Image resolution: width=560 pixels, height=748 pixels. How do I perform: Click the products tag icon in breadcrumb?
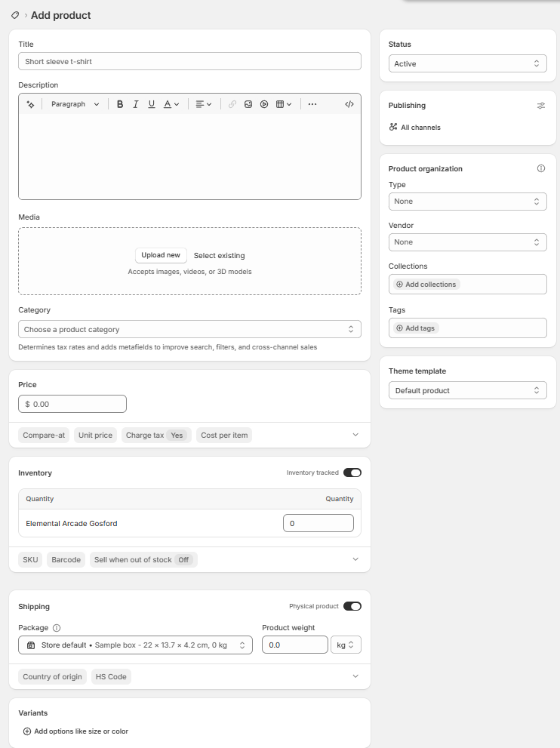click(x=15, y=15)
